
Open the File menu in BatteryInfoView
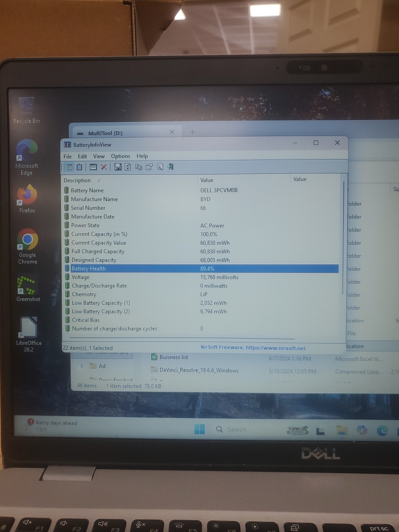click(68, 156)
